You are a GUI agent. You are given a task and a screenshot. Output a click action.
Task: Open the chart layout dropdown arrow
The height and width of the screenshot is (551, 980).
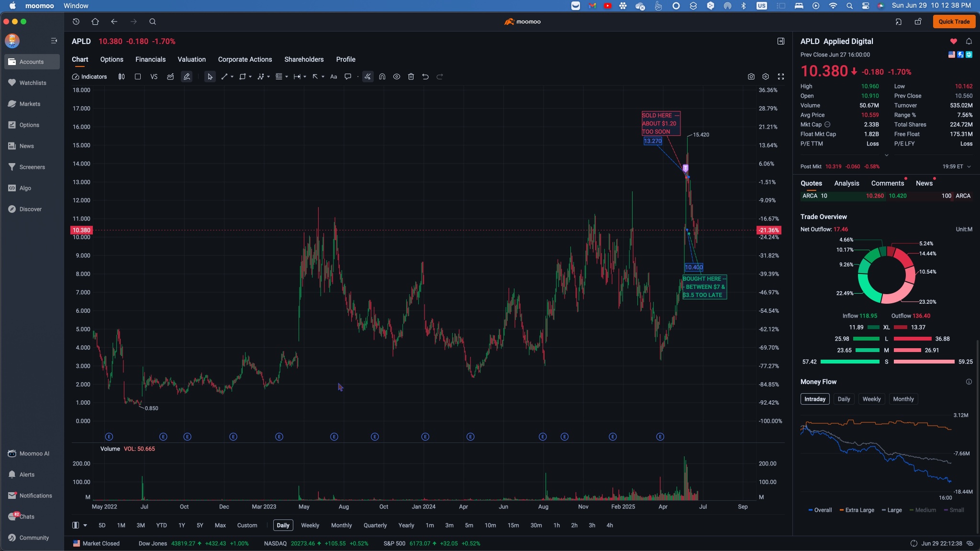point(85,525)
